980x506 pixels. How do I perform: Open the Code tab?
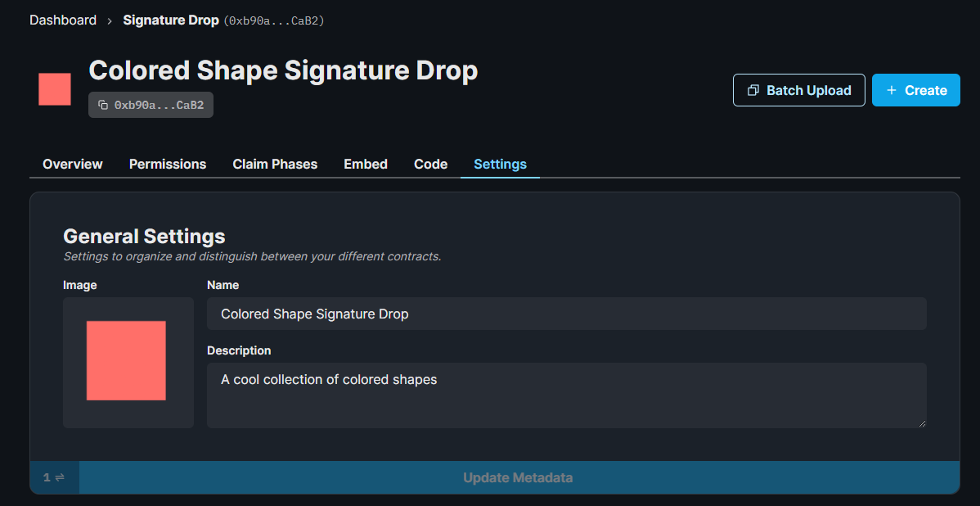430,164
